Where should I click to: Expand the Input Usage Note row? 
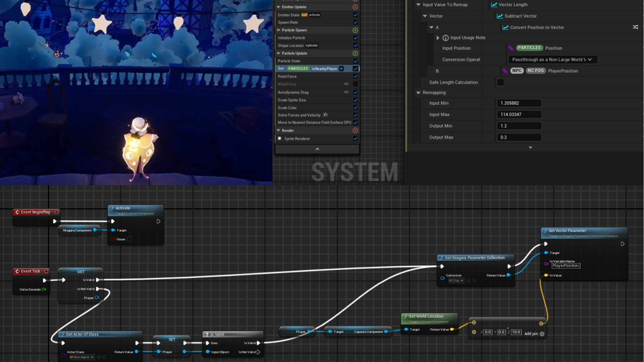click(438, 38)
